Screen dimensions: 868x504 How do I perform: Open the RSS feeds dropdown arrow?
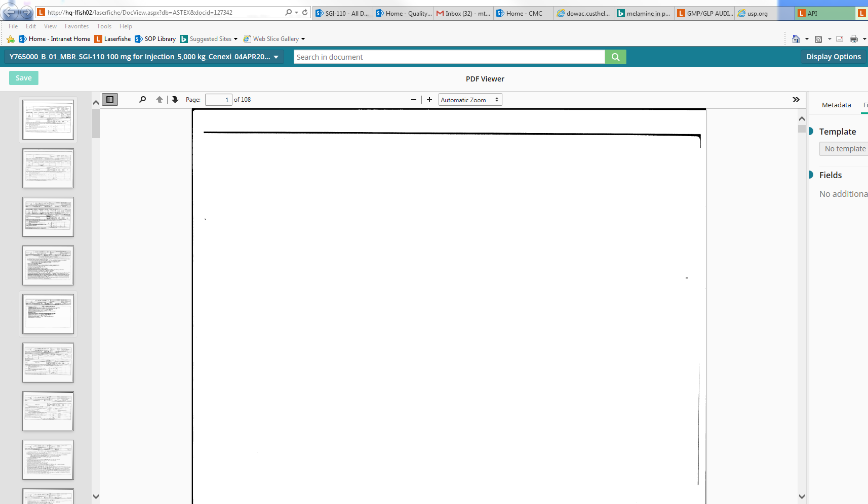click(x=829, y=39)
